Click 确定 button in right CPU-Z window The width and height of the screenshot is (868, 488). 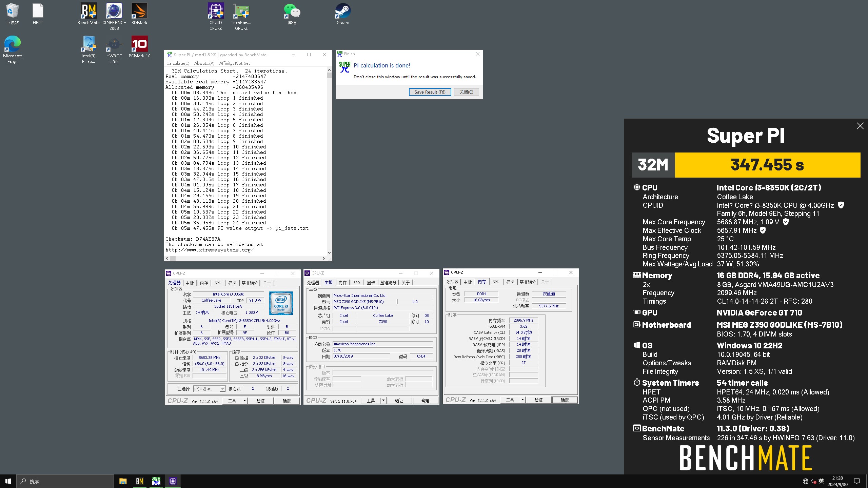tap(565, 400)
